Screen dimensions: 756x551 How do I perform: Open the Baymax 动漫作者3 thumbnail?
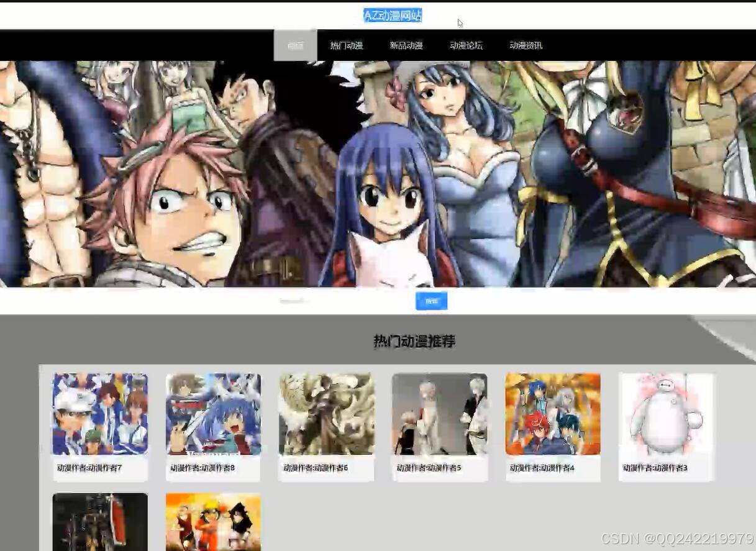(x=666, y=414)
